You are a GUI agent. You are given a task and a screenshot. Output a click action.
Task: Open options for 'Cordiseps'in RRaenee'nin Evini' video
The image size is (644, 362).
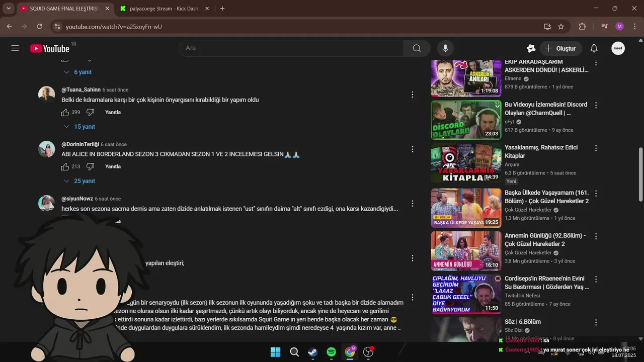pyautogui.click(x=596, y=280)
